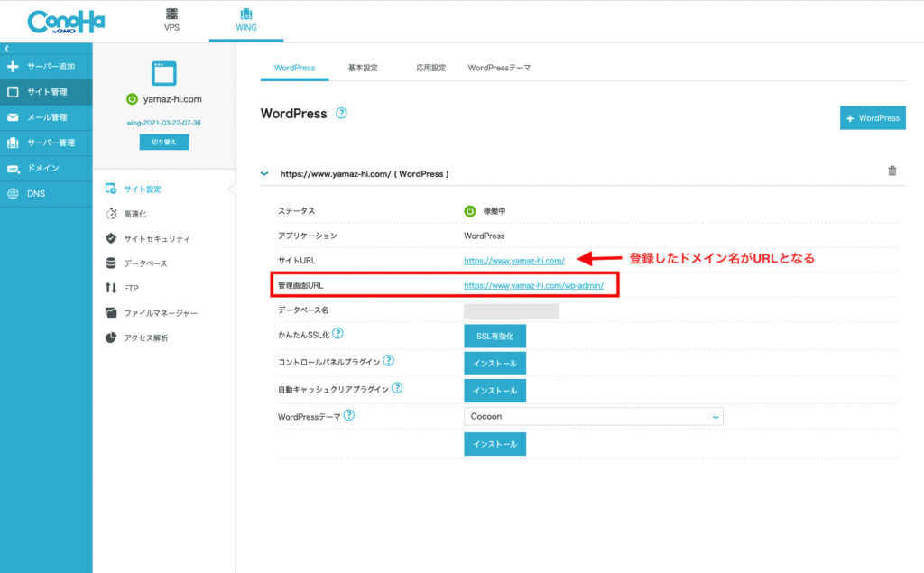Click the サイト設定 gear page icon
This screenshot has width=924, height=573.
click(111, 189)
